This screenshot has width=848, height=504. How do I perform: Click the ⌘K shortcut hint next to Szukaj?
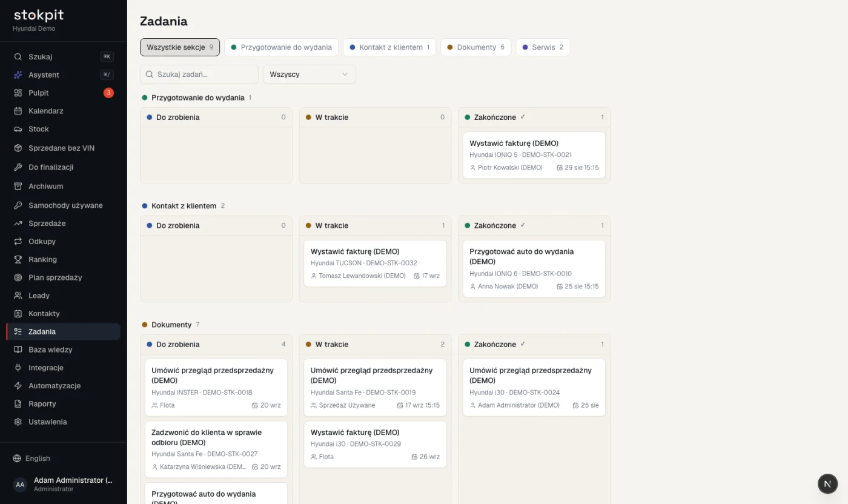point(107,57)
